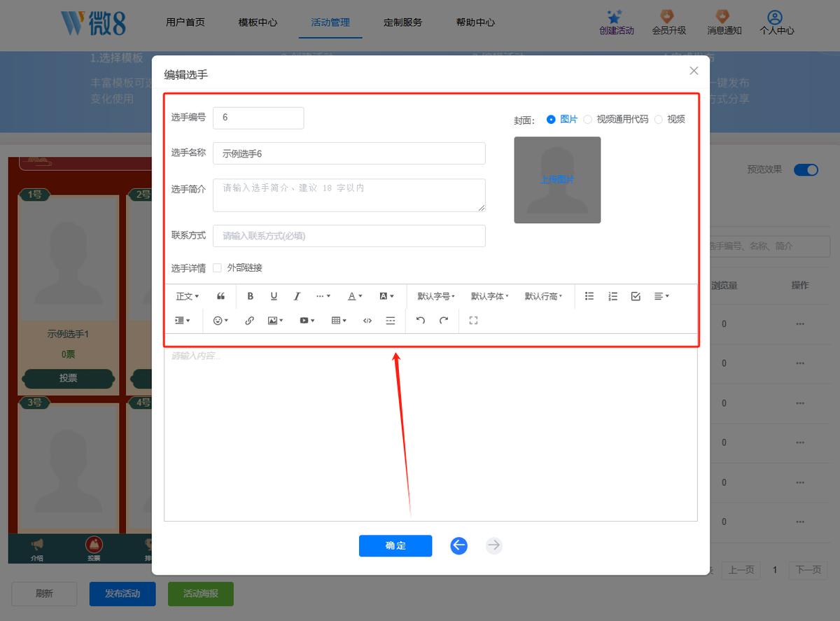Open 个人中心 profile
840x621 pixels.
[777, 22]
